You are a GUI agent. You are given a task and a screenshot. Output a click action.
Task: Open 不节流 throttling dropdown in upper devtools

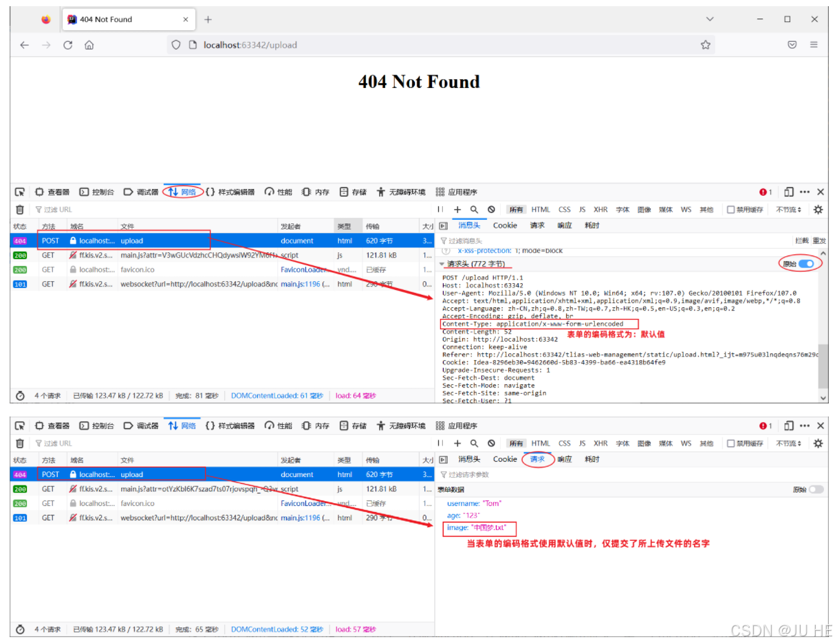(x=788, y=210)
